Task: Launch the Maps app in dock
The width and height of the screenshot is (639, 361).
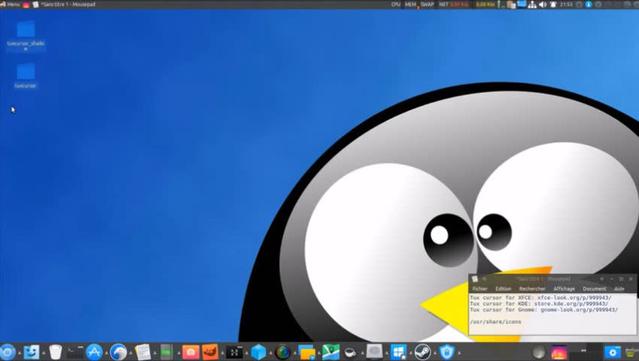Action: (x=331, y=352)
